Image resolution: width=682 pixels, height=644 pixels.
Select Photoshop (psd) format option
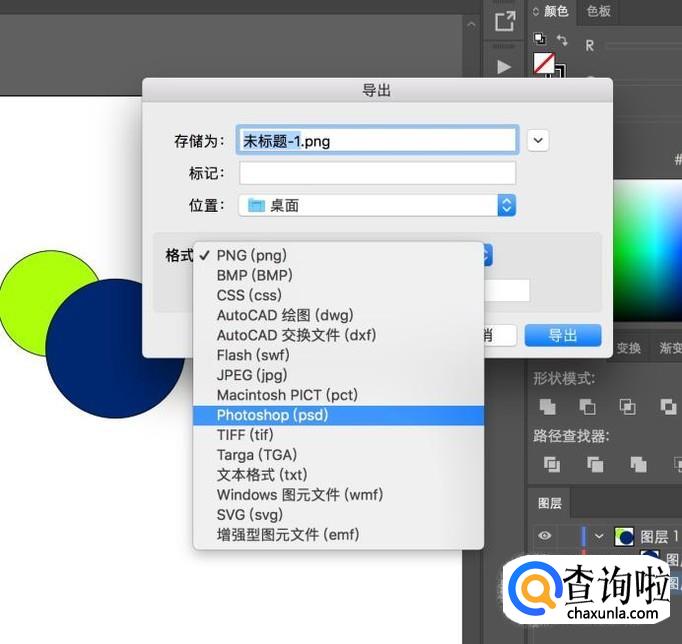coord(338,415)
